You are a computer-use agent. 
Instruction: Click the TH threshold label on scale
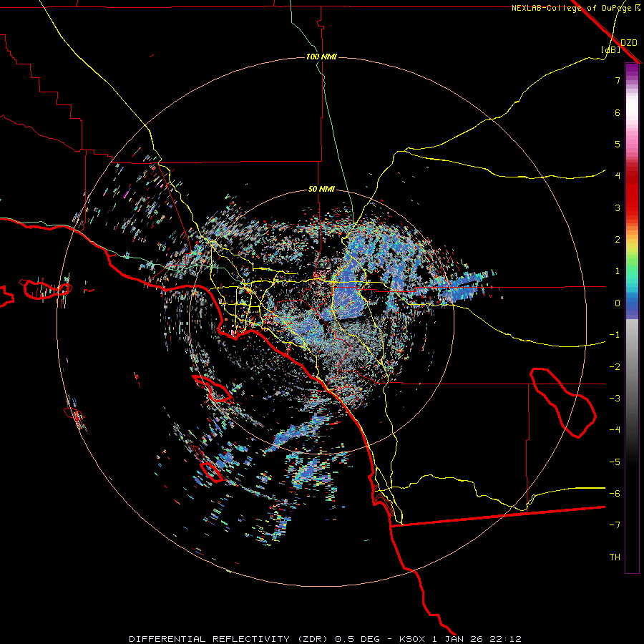tap(615, 557)
